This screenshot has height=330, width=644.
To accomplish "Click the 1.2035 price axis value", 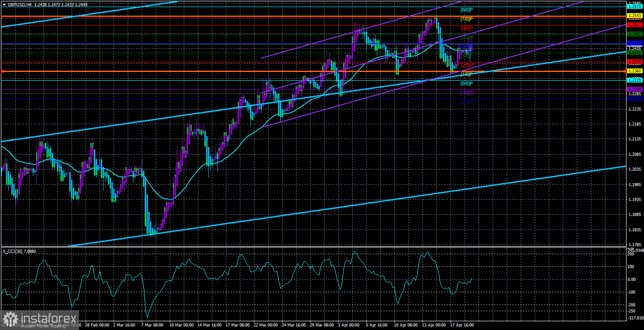I will pyautogui.click(x=635, y=169).
